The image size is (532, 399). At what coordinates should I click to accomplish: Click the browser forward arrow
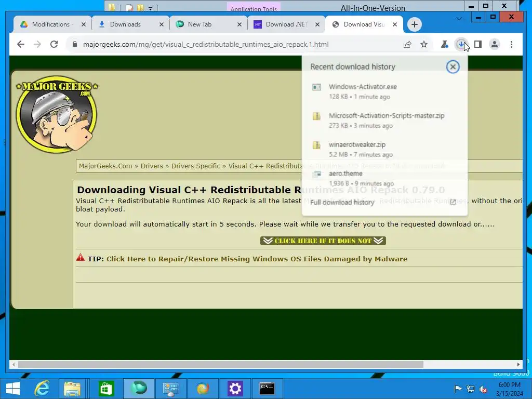pyautogui.click(x=37, y=44)
